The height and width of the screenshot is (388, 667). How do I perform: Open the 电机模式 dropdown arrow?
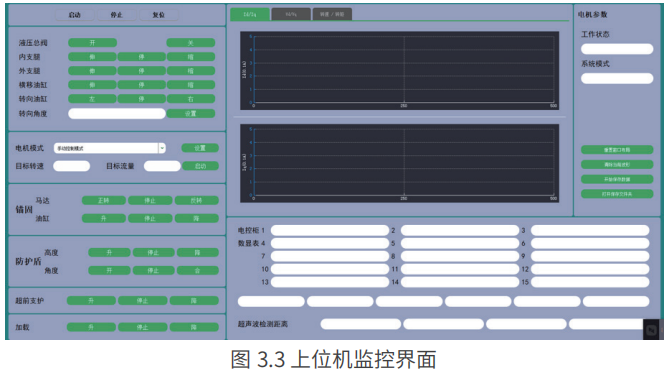pos(162,148)
